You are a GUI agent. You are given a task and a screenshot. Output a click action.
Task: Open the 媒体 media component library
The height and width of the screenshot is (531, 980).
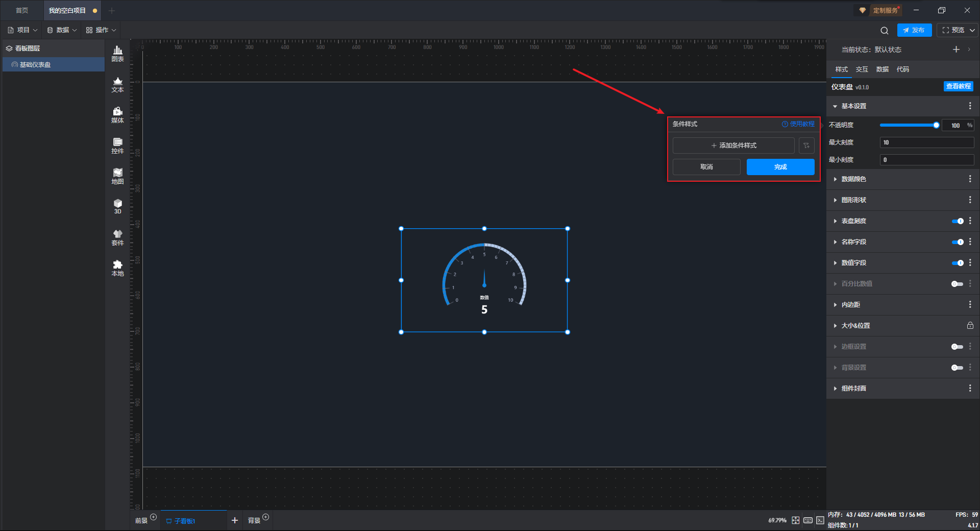(x=117, y=115)
